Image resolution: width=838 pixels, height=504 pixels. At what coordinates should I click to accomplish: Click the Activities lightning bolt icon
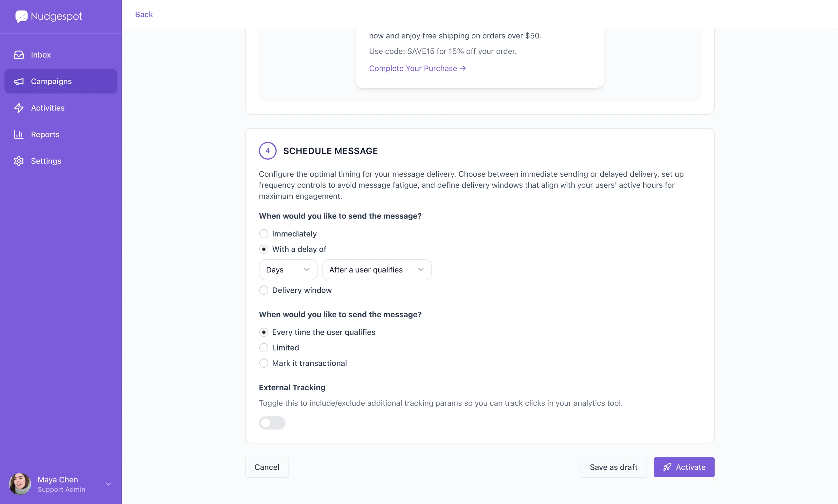pos(19,108)
